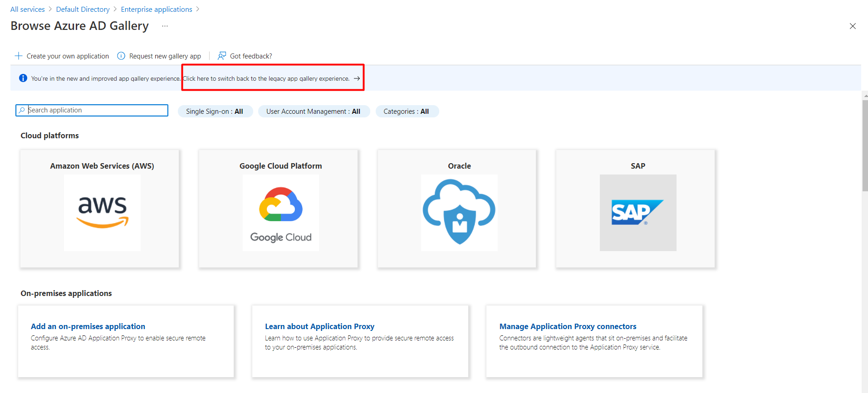Click the feedback person icon

point(222,56)
